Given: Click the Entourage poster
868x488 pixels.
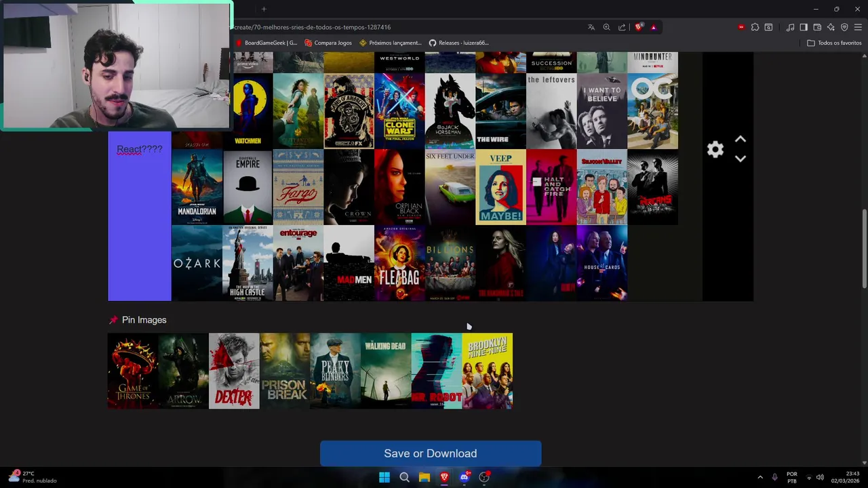Looking at the screenshot, I should pyautogui.click(x=298, y=263).
